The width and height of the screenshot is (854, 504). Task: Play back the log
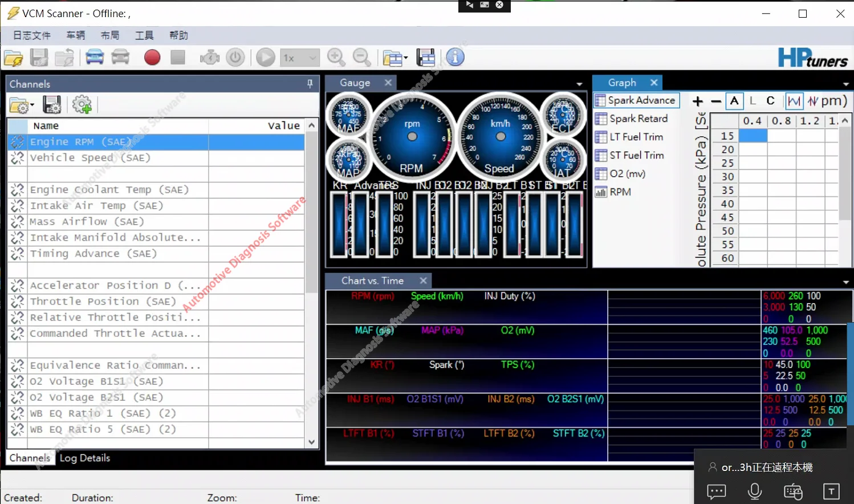pos(265,58)
